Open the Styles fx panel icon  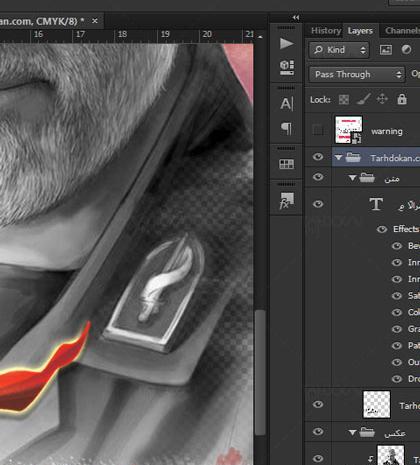click(x=286, y=201)
